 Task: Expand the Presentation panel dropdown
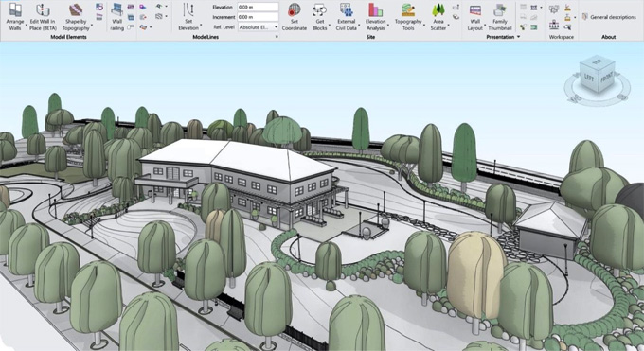[518, 37]
